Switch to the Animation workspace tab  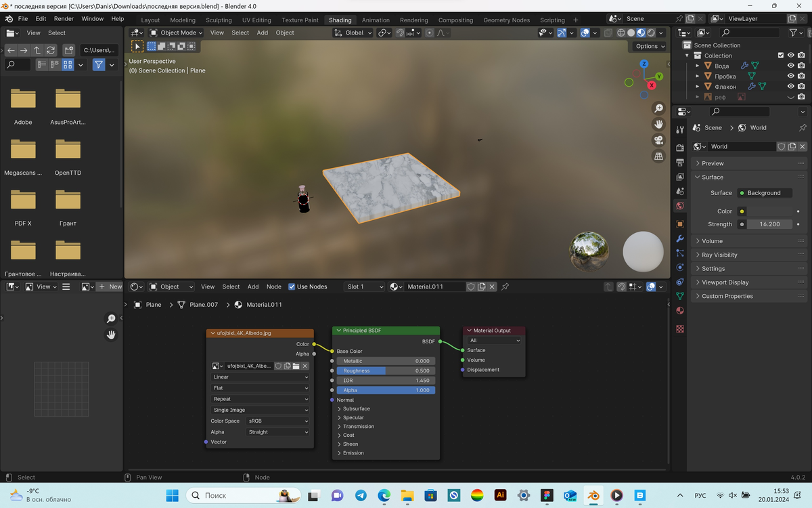376,20
